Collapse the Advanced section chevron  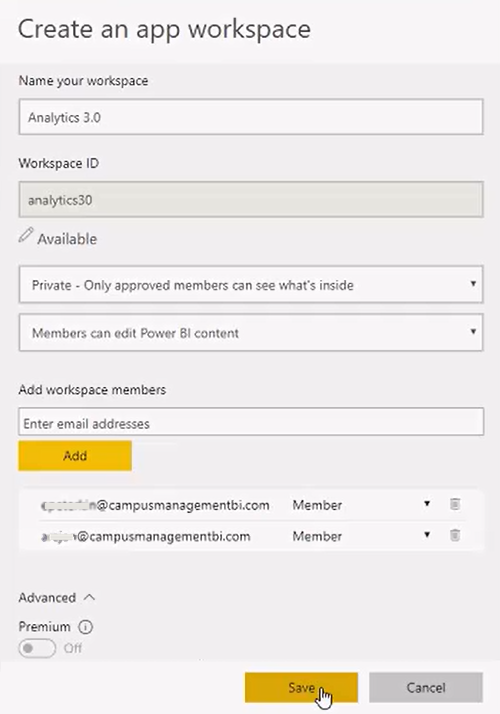[90, 597]
